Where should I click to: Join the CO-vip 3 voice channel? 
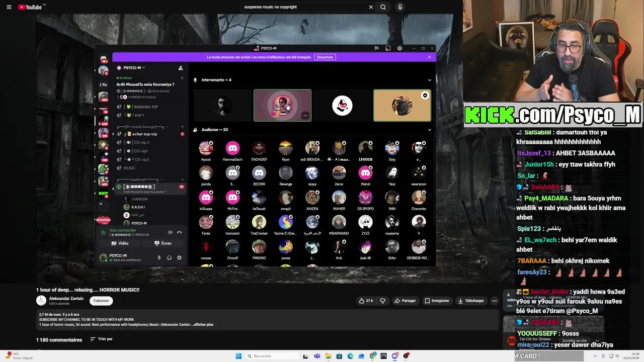click(x=141, y=142)
